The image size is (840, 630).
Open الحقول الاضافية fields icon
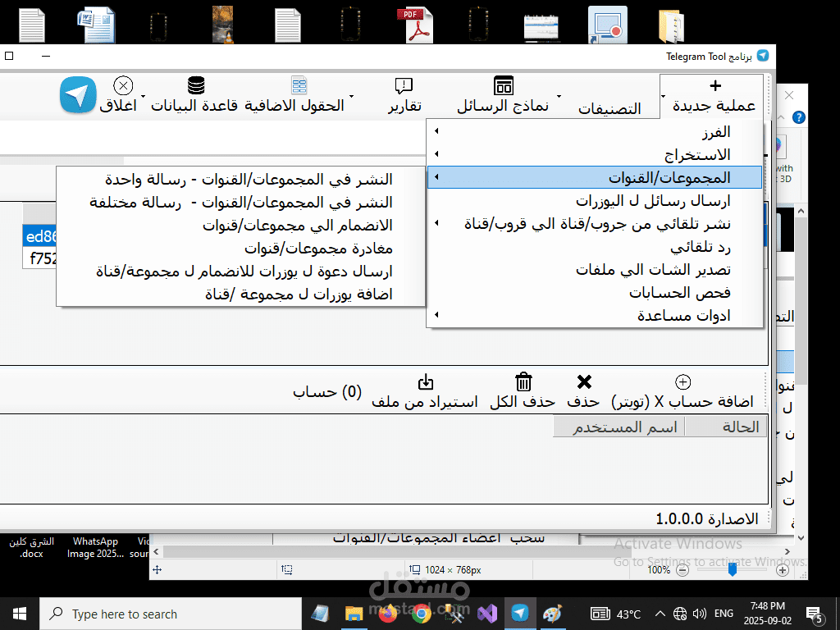(x=299, y=85)
